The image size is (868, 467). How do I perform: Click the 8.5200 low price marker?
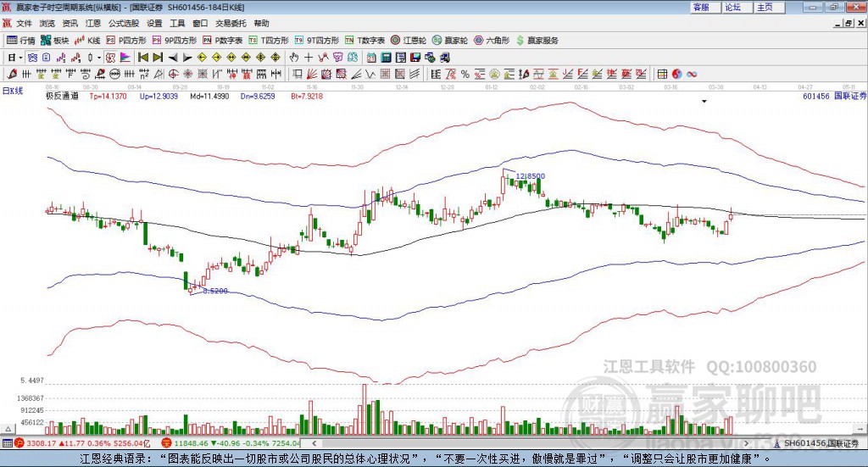click(214, 291)
